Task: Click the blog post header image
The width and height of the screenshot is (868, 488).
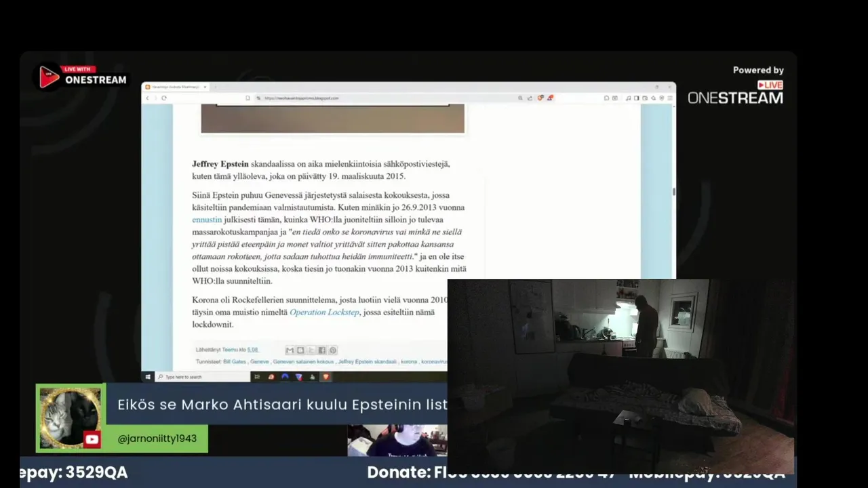Action: (x=332, y=119)
